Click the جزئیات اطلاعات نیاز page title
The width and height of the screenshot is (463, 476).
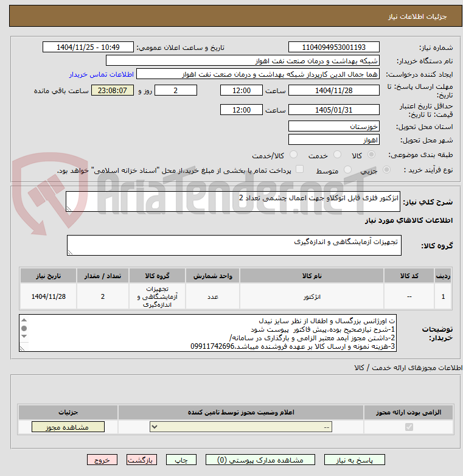coord(417,16)
